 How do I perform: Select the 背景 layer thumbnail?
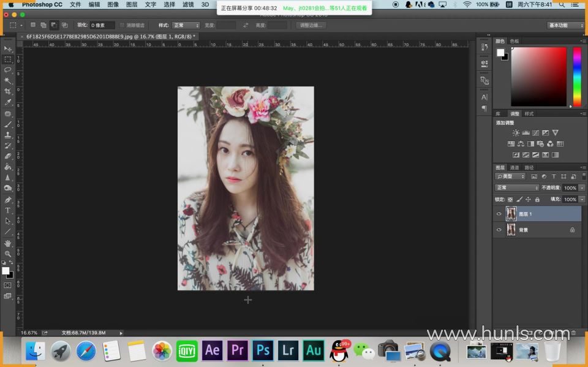tap(511, 230)
